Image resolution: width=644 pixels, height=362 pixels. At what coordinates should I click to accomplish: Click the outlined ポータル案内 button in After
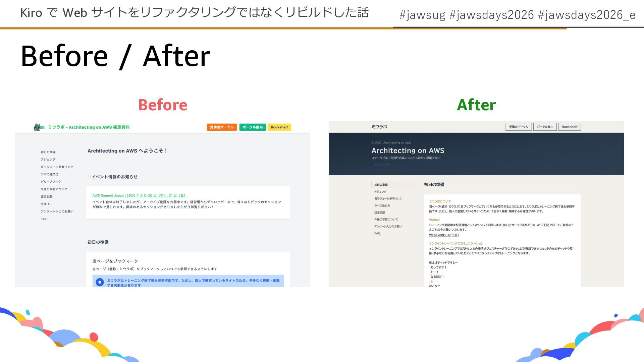[x=545, y=127]
